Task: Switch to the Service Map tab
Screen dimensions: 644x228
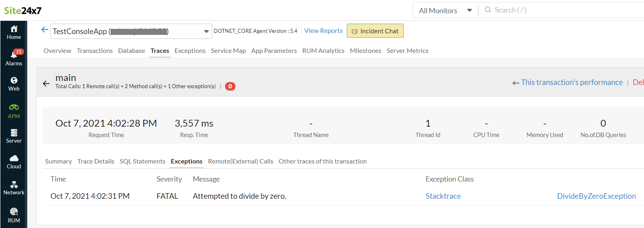Action: pyautogui.click(x=228, y=50)
